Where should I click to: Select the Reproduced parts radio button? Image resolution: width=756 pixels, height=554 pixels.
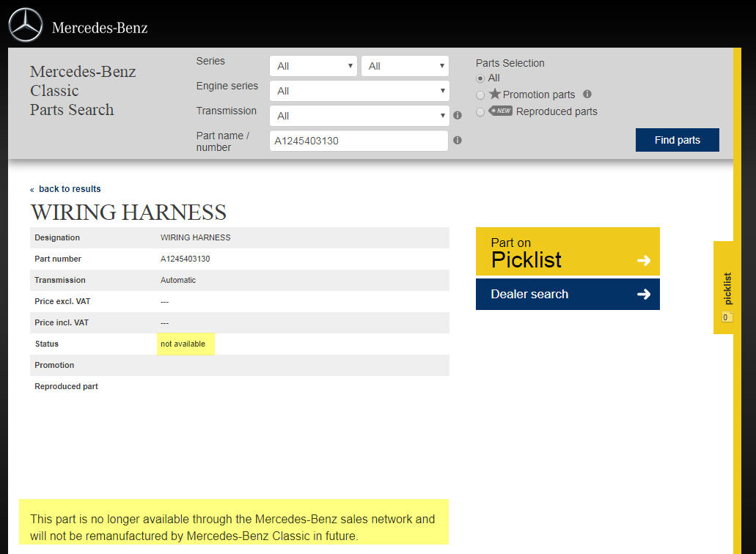480,112
